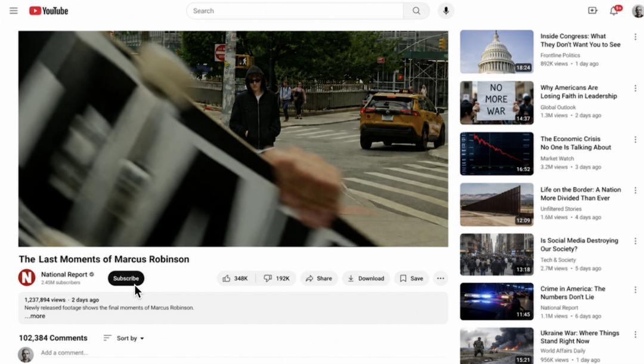
Task: Visit the Unfiltered Stories channel
Action: tap(561, 209)
